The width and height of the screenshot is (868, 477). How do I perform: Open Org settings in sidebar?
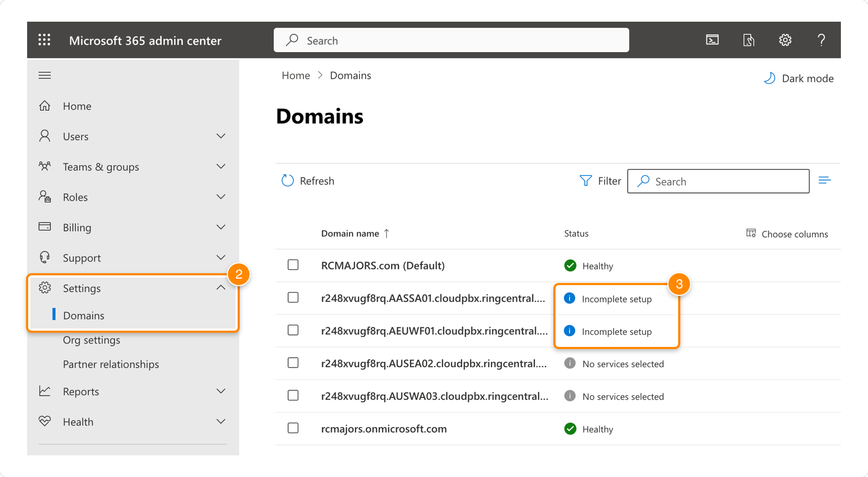[x=92, y=340]
